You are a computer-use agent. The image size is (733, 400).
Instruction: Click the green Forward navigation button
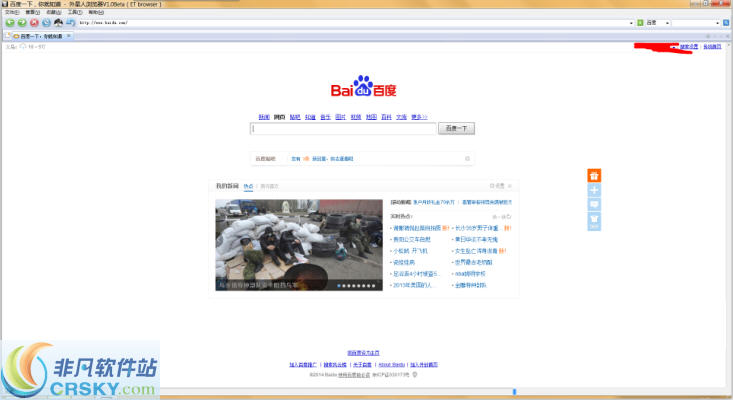(x=22, y=22)
